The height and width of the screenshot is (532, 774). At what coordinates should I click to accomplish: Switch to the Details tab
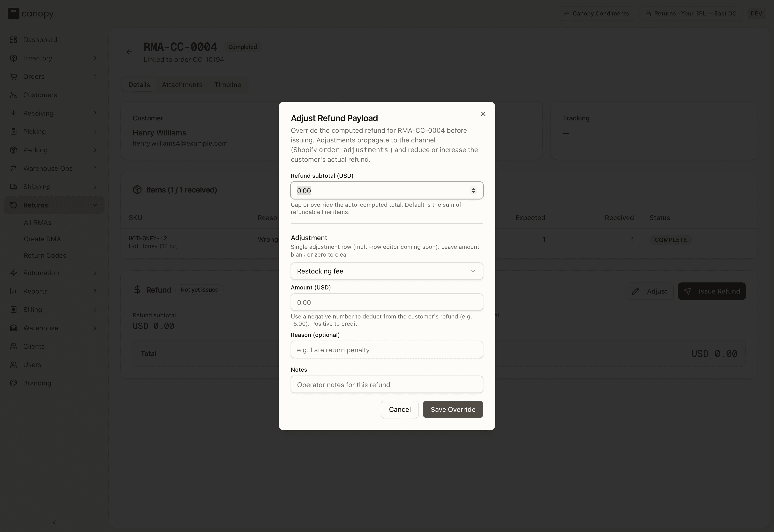139,85
